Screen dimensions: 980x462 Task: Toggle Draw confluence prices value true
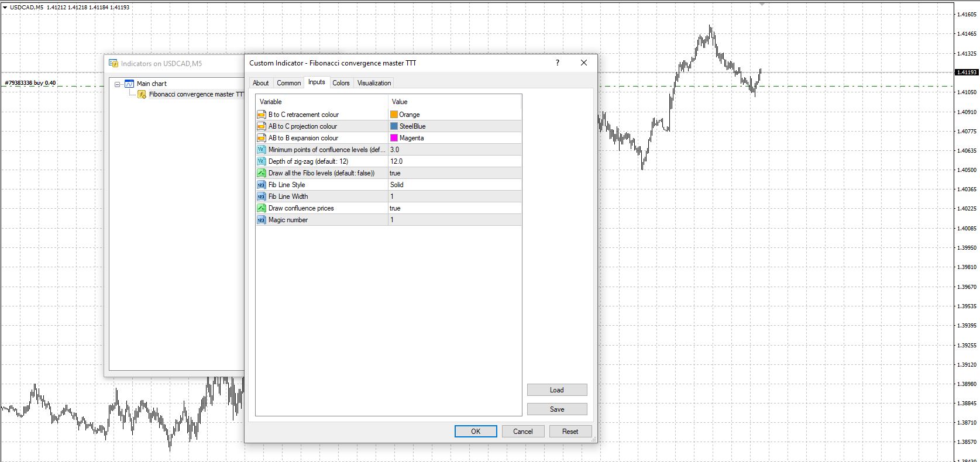tap(454, 208)
